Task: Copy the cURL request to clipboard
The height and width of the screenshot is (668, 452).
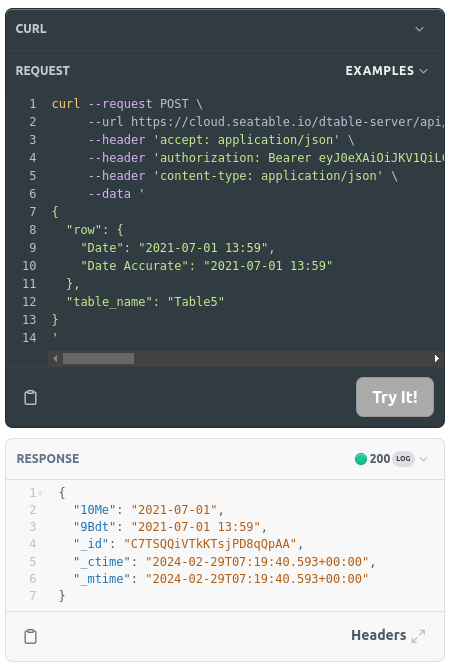Action: click(x=30, y=397)
